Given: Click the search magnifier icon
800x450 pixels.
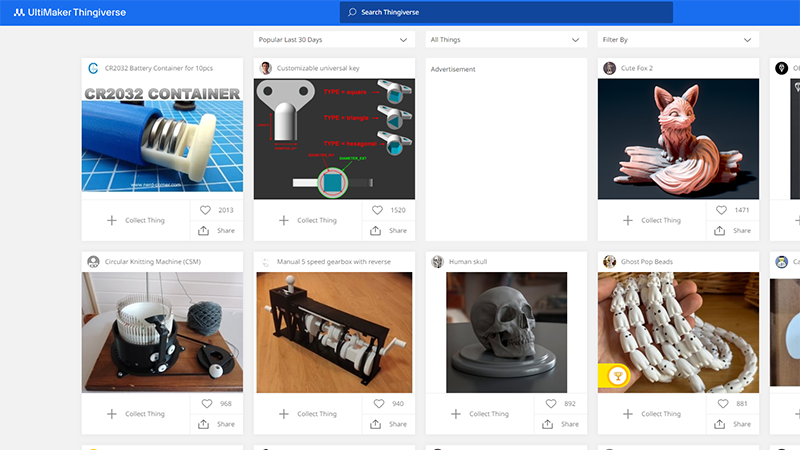Looking at the screenshot, I should point(352,12).
